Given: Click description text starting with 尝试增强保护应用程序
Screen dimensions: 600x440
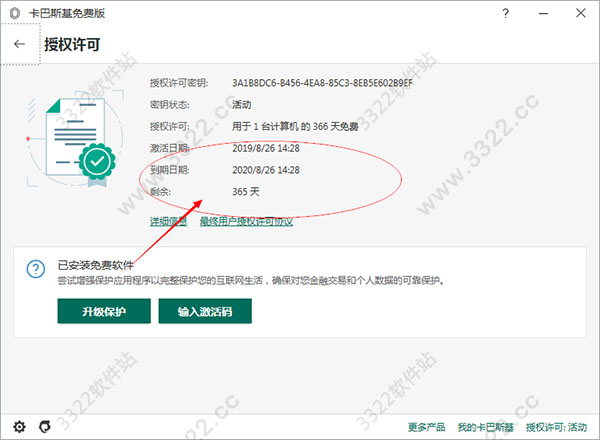Looking at the screenshot, I should click(x=251, y=281).
